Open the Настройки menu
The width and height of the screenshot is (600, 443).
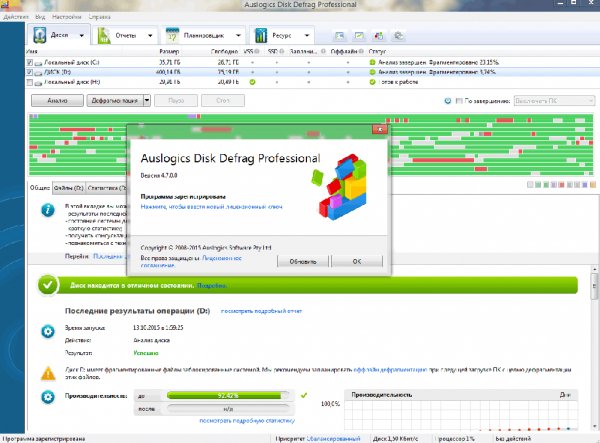tap(67, 17)
